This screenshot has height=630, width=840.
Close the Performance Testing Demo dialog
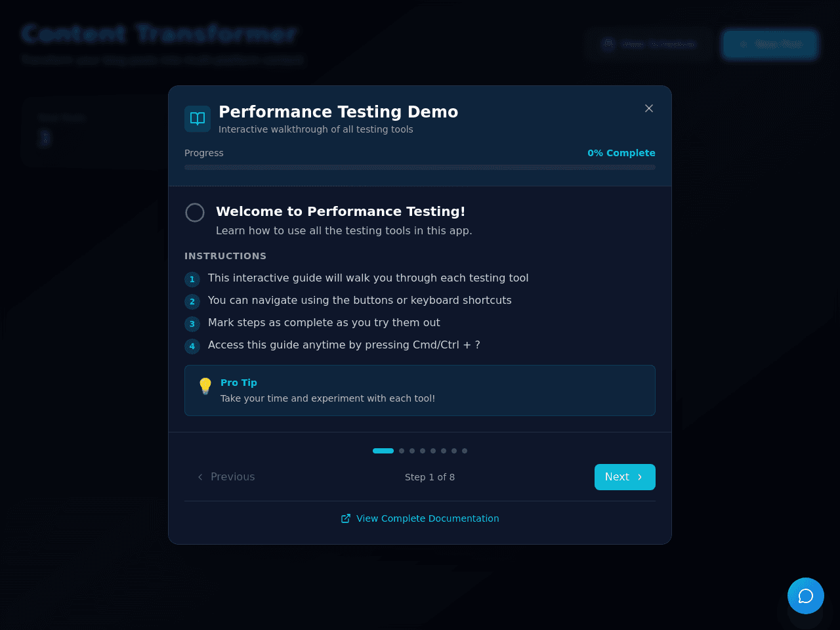(649, 108)
